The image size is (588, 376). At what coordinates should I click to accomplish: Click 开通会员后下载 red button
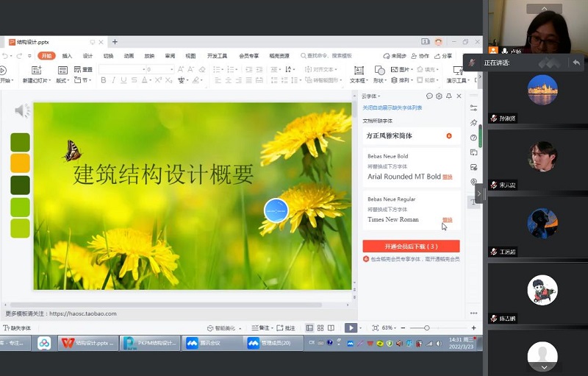pos(411,246)
